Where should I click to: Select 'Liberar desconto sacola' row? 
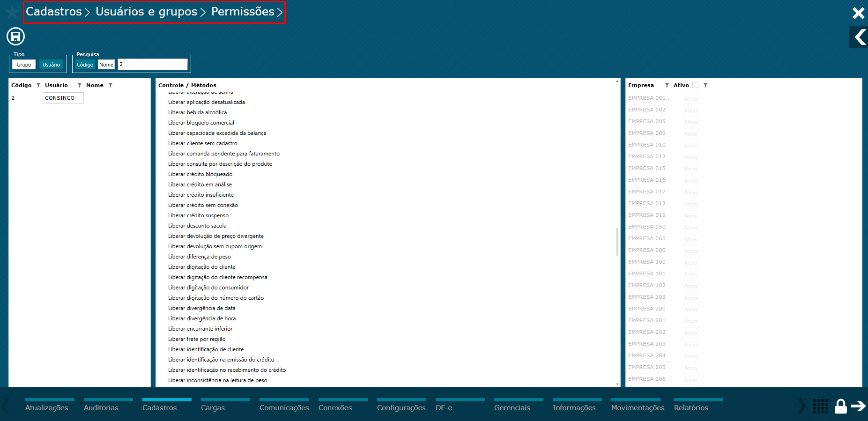click(x=197, y=226)
